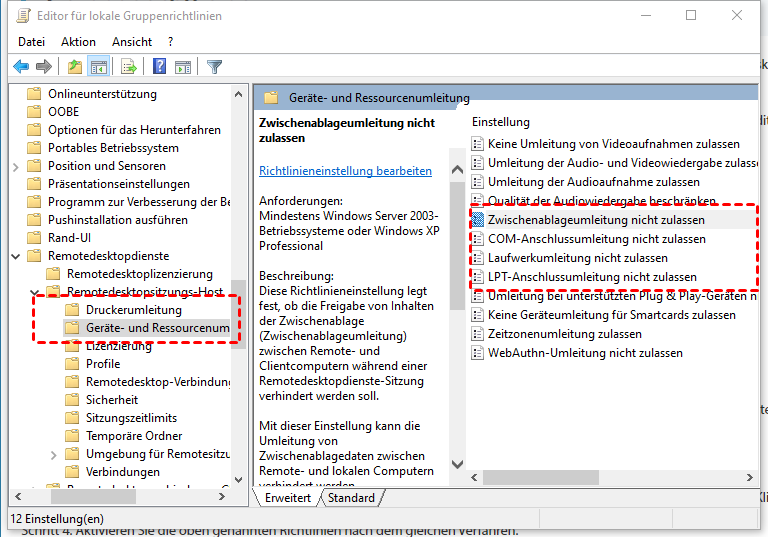The image size is (768, 537).
Task: Collapse the Remotedesktopdienste node
Action: coord(16,256)
